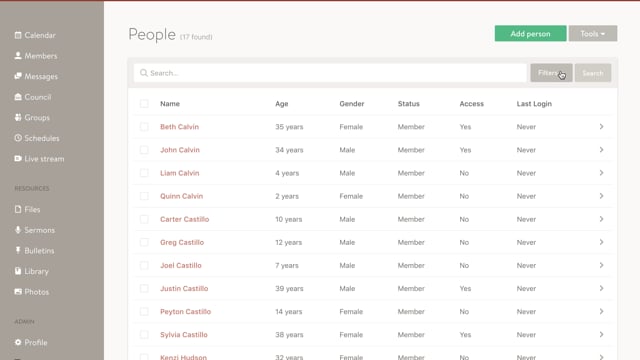This screenshot has width=640, height=360.
Task: Select the checkbox for Justin Castillo
Action: coord(144,289)
